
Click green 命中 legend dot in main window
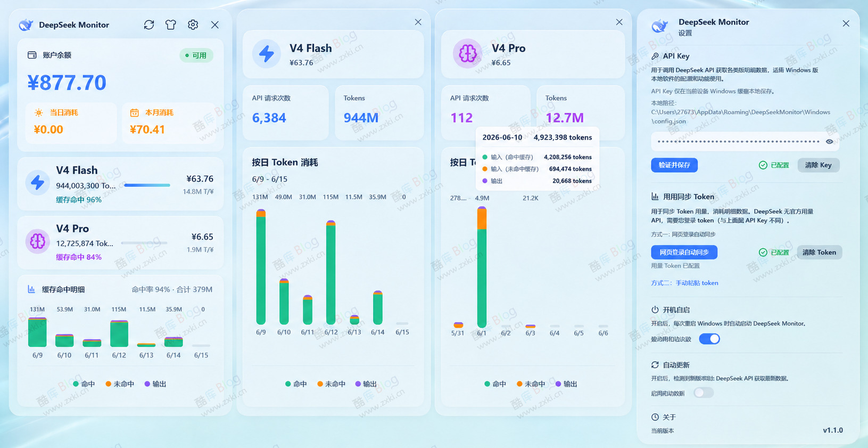coord(76,384)
